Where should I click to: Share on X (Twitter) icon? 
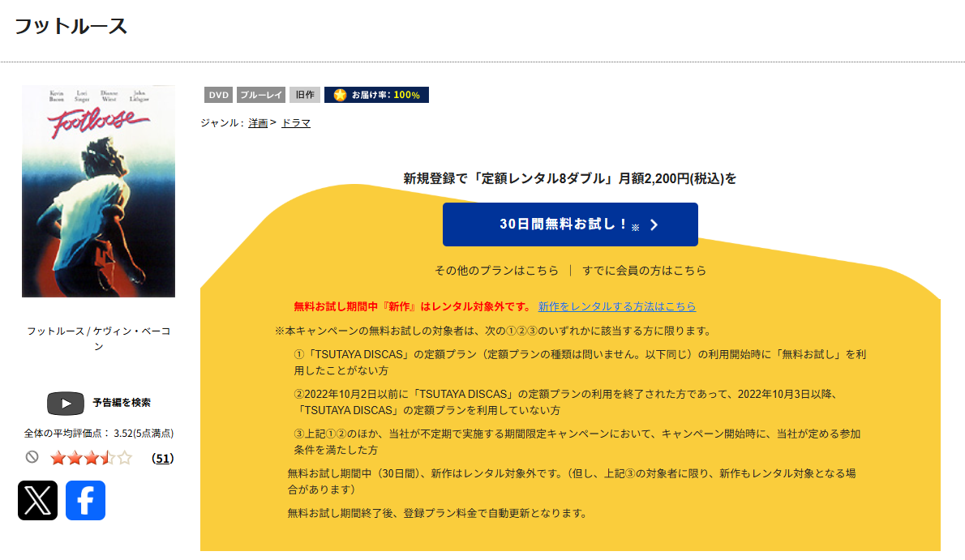(37, 500)
